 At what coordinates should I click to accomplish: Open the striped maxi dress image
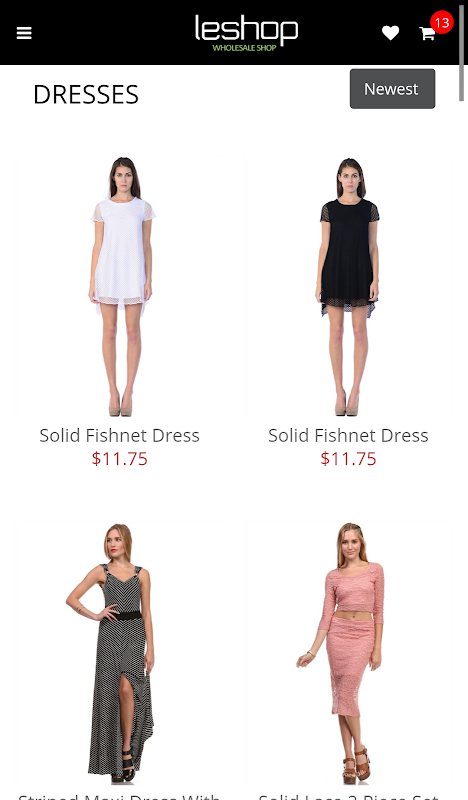point(120,653)
